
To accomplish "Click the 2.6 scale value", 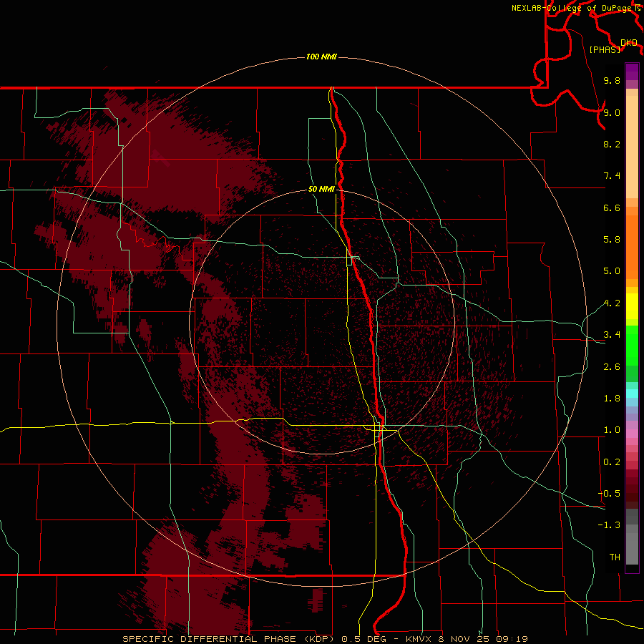I will pos(612,367).
